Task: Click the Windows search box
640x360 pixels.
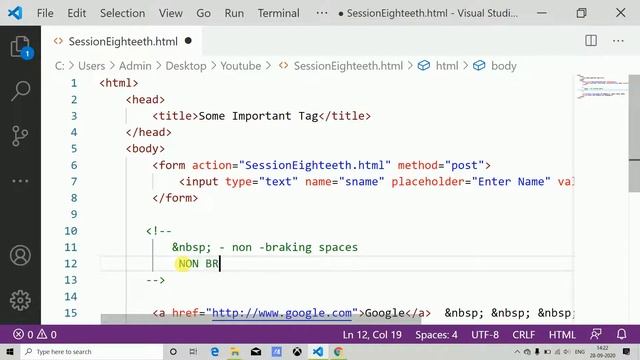Action: (92, 351)
